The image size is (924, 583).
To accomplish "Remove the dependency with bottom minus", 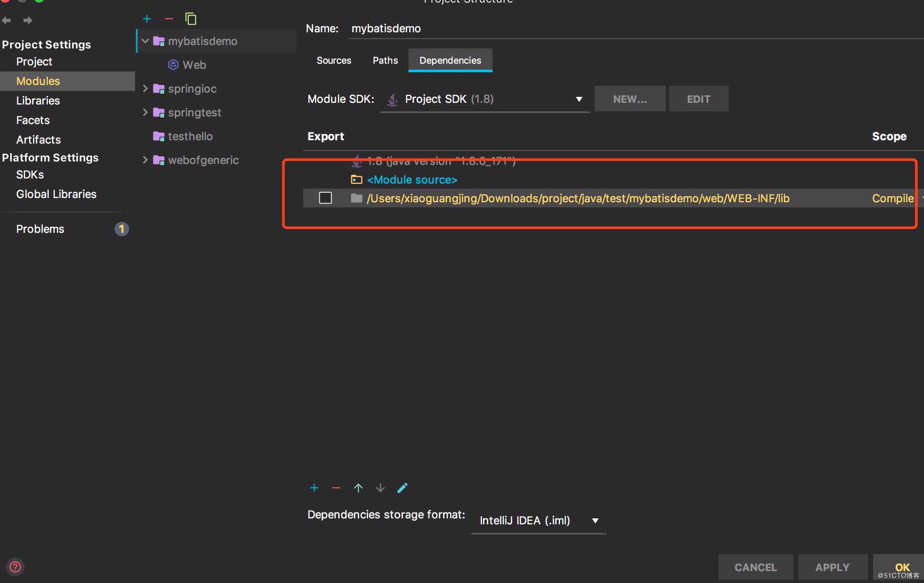I will (336, 488).
